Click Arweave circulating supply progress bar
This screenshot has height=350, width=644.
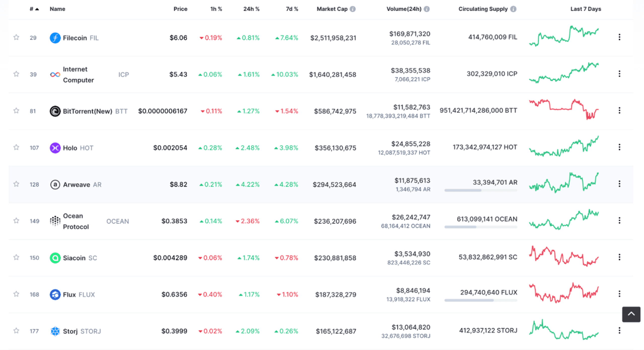pos(481,190)
